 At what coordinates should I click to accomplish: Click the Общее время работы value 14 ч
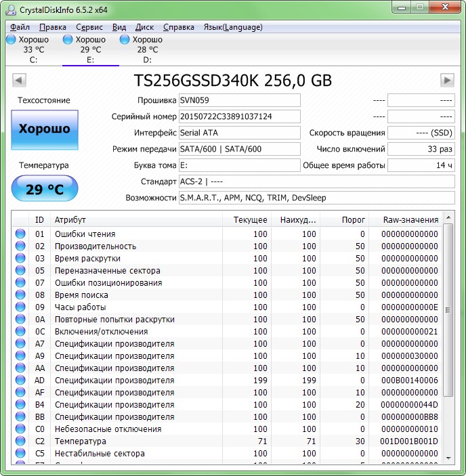tap(421, 165)
